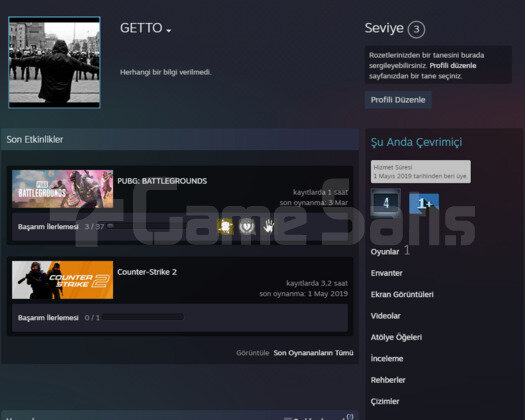The width and height of the screenshot is (525, 420).
Task: Open the 'Profili düzenle' link in badge text
Action: 453,66
